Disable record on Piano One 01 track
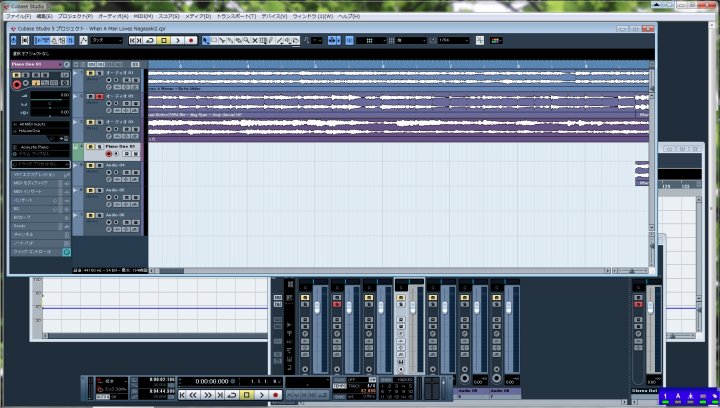 (x=109, y=154)
